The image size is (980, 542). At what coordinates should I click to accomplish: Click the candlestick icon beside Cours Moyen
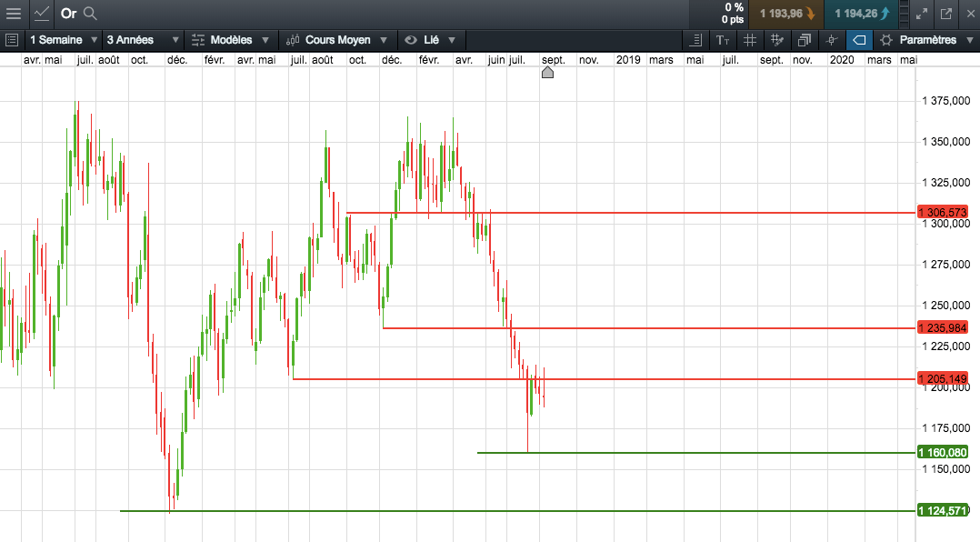point(293,40)
